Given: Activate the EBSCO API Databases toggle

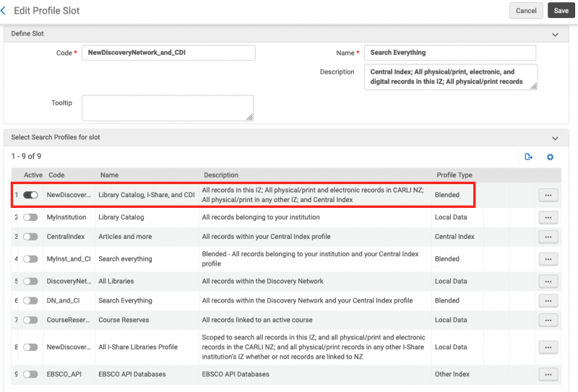Looking at the screenshot, I should coord(30,374).
